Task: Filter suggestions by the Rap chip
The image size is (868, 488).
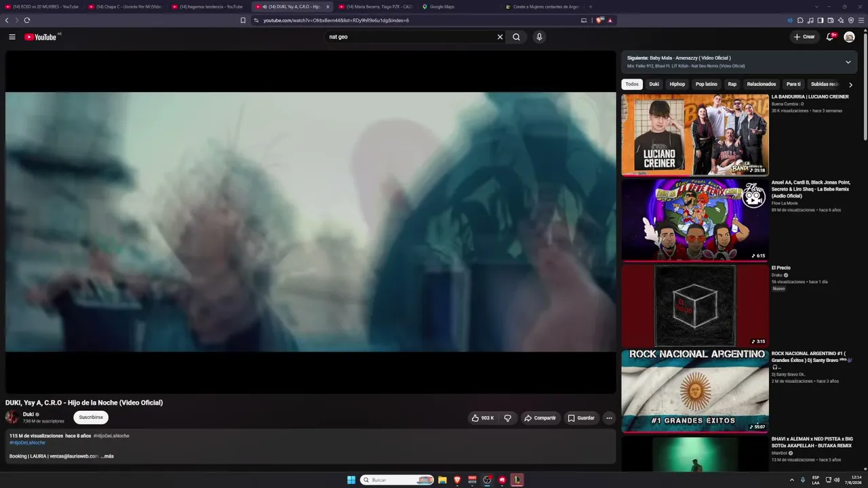Action: click(732, 84)
